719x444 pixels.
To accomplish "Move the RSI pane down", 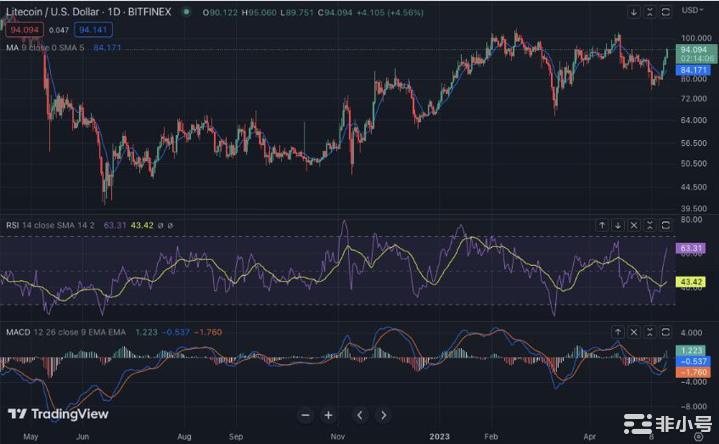I will 618,225.
